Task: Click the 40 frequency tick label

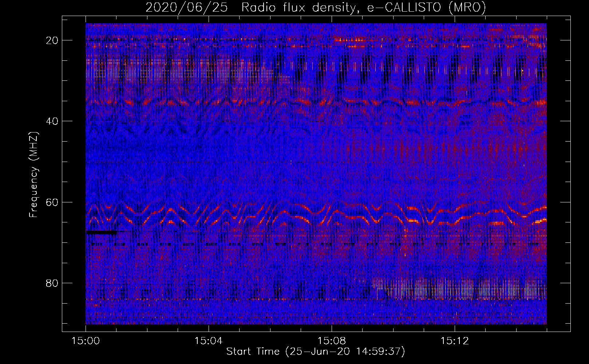Action: 52,121
